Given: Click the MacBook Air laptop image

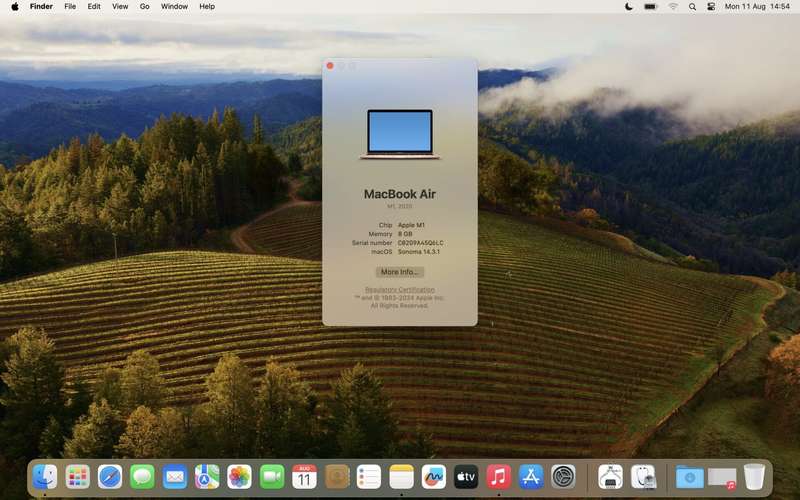Looking at the screenshot, I should pos(399,134).
